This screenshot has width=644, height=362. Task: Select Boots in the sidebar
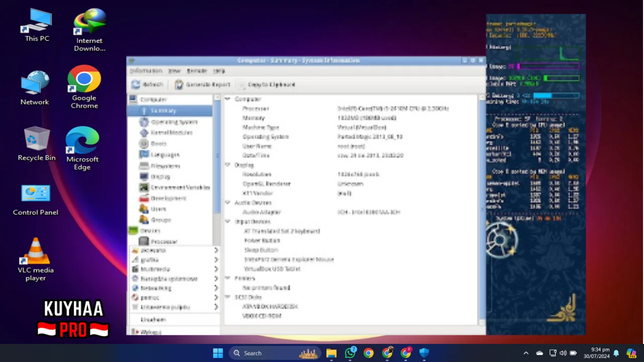click(x=153, y=144)
